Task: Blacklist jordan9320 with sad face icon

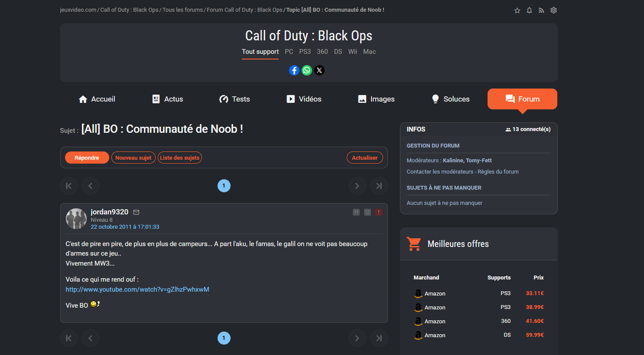Action: click(x=368, y=212)
